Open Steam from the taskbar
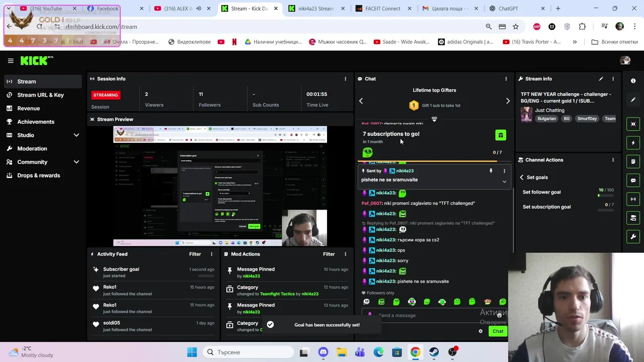 434,352
